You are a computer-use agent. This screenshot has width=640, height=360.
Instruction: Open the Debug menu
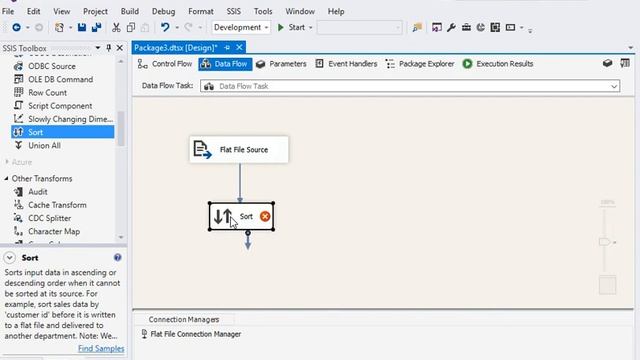(163, 11)
